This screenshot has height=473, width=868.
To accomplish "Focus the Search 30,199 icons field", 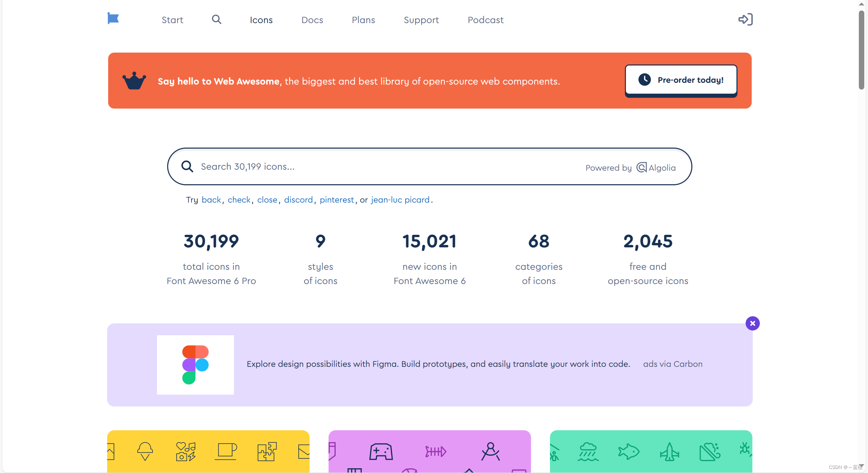I will [430, 166].
